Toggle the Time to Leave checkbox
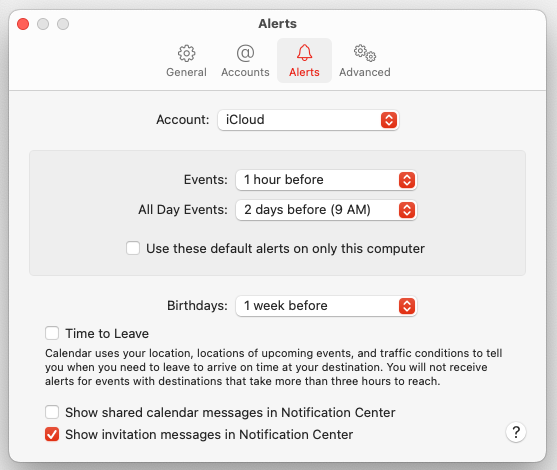The image size is (557, 470). (x=52, y=333)
